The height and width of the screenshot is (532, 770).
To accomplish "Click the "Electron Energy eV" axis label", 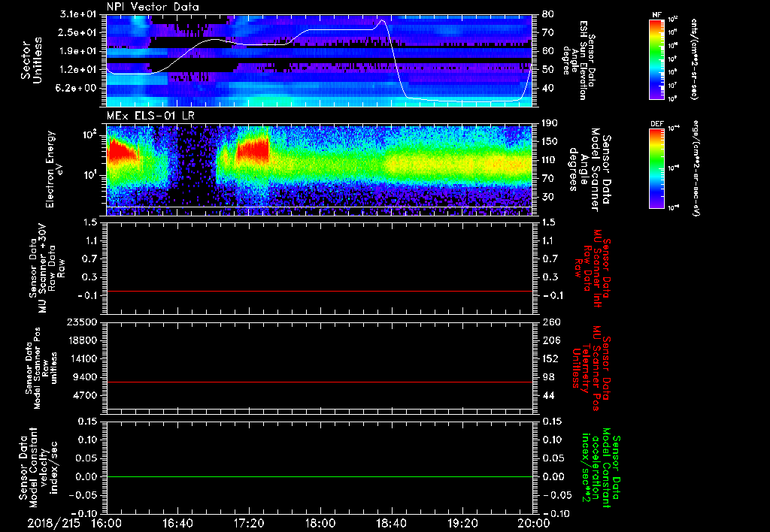I will (x=56, y=169).
